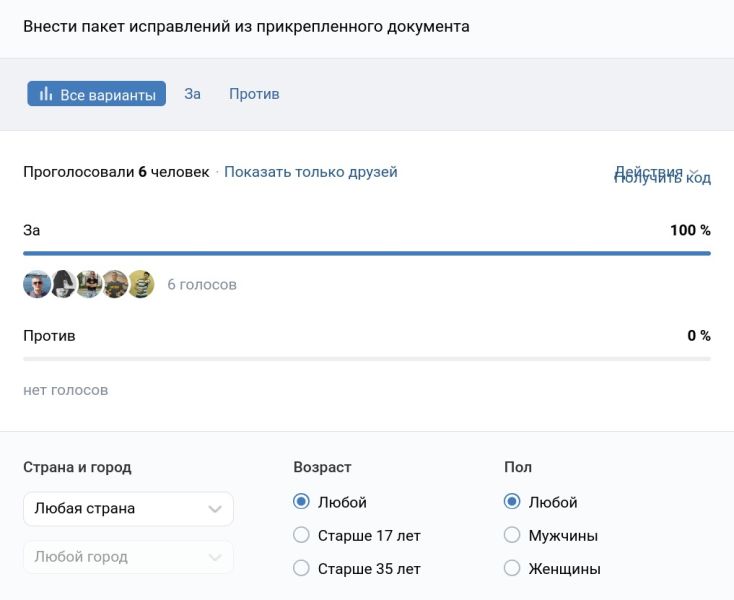Click the '0 %' result value
This screenshot has height=600, width=734.
click(x=699, y=335)
